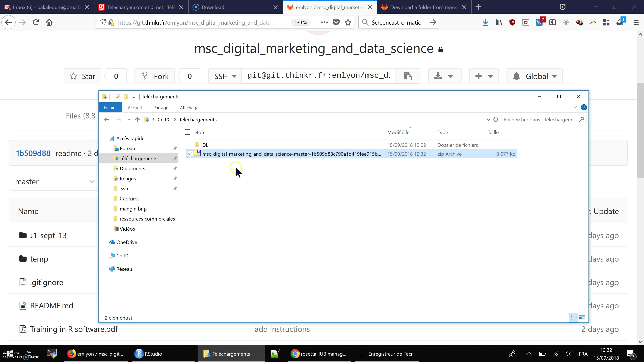Viewport: 644px width, 362px height.
Task: Fork the repository
Action: [x=155, y=76]
